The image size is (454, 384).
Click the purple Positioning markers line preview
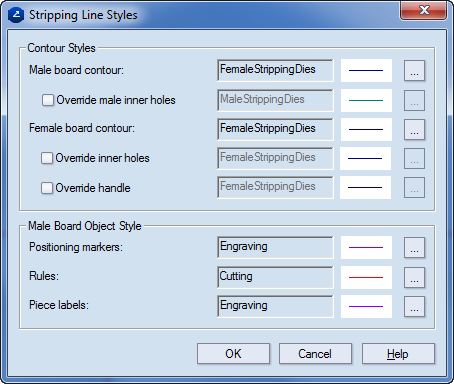click(366, 248)
